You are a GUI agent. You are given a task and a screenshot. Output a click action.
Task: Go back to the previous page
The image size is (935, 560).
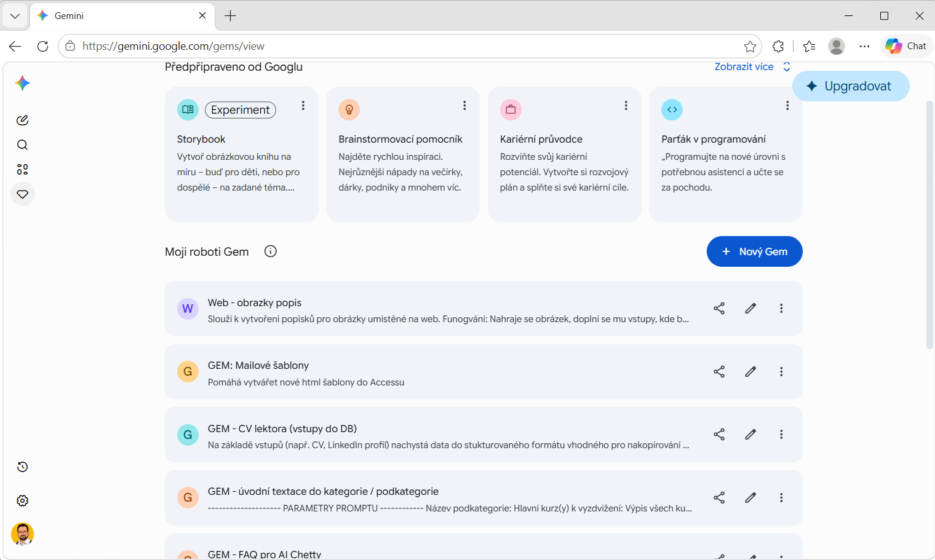click(15, 46)
